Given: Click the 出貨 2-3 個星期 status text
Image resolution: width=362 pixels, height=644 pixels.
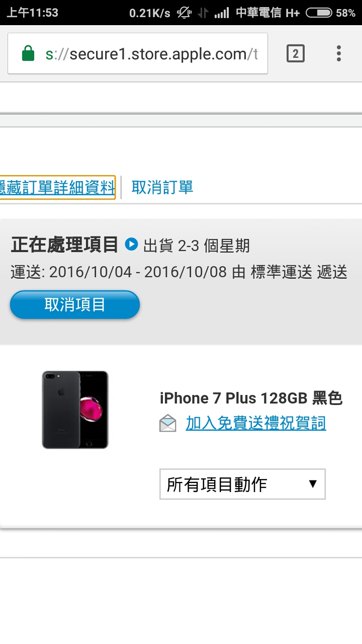Looking at the screenshot, I should tap(197, 246).
